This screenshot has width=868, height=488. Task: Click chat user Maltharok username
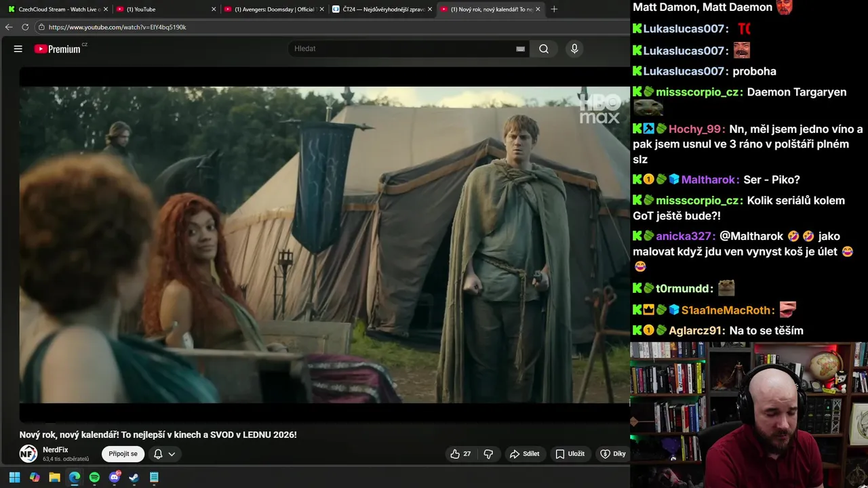click(x=709, y=180)
